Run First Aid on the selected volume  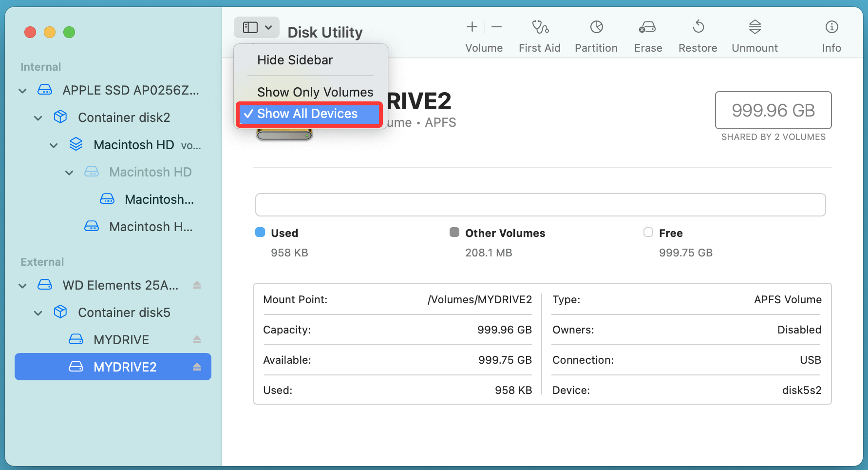click(539, 34)
